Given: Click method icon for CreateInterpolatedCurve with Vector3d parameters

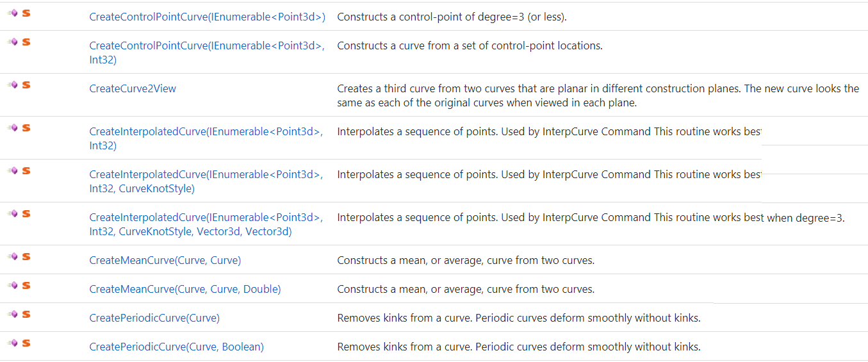Looking at the screenshot, I should (12, 213).
